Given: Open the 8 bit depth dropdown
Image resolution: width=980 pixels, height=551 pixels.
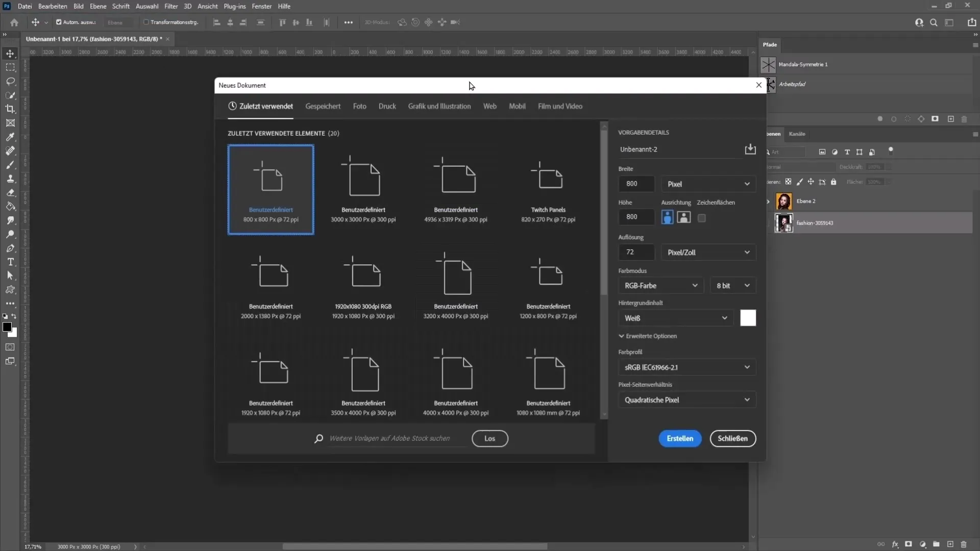Looking at the screenshot, I should tap(733, 286).
